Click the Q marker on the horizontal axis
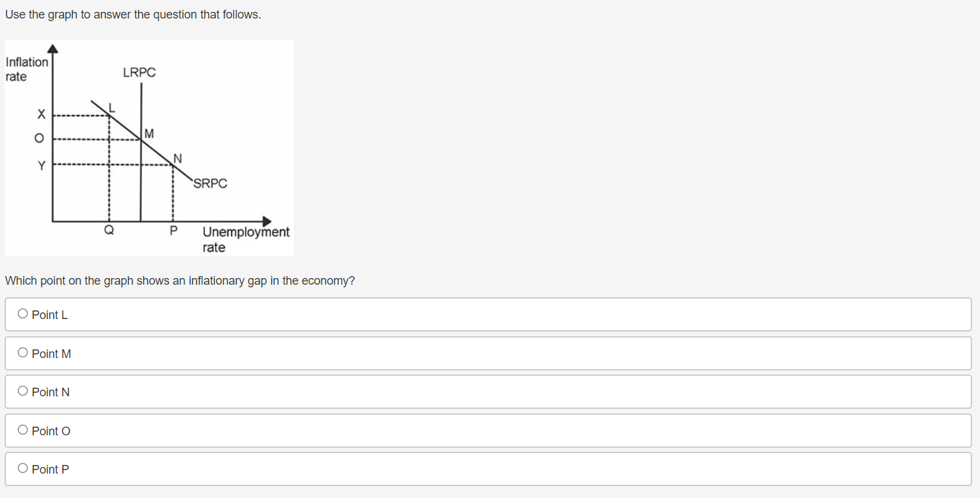The image size is (980, 498). tap(109, 229)
